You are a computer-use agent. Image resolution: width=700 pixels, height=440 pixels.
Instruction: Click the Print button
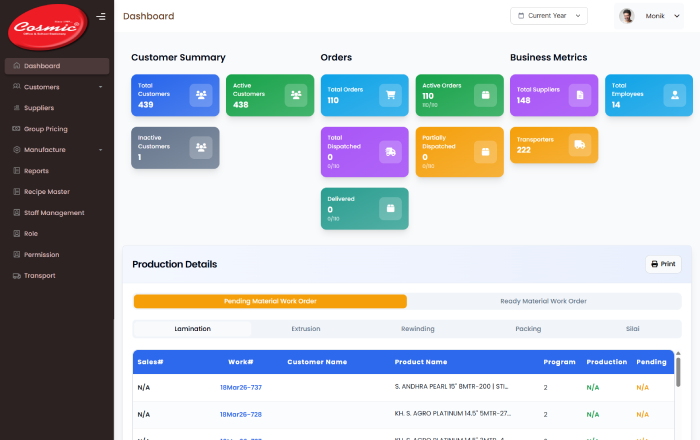663,264
